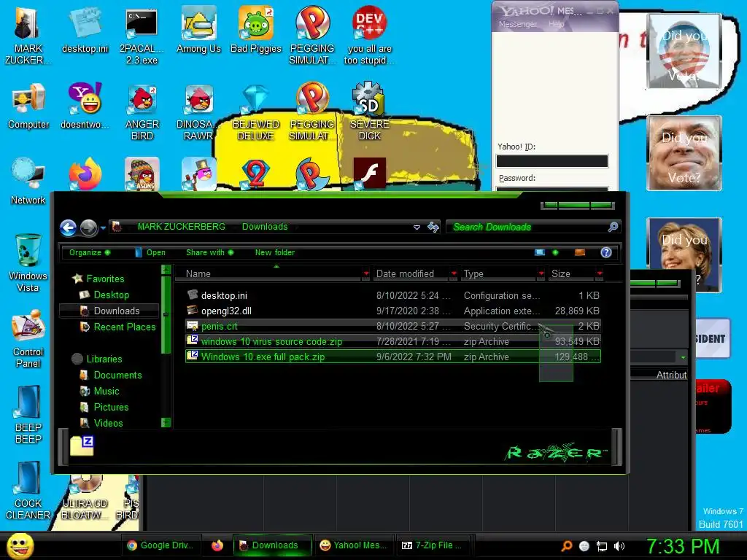The image size is (747, 560).
Task: Launch Firefox from the desktop icon
Action: pos(85,174)
